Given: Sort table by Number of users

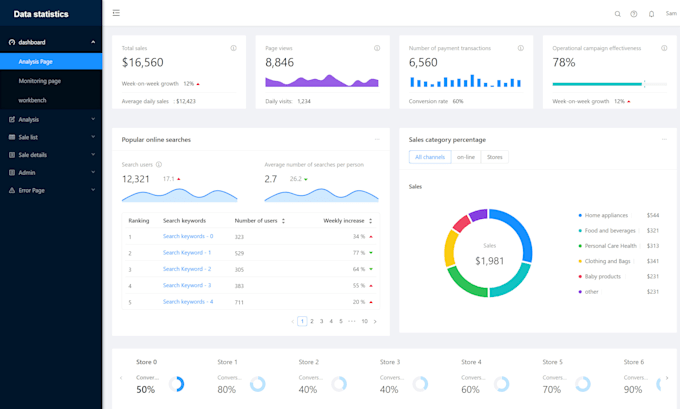Looking at the screenshot, I should tap(283, 221).
